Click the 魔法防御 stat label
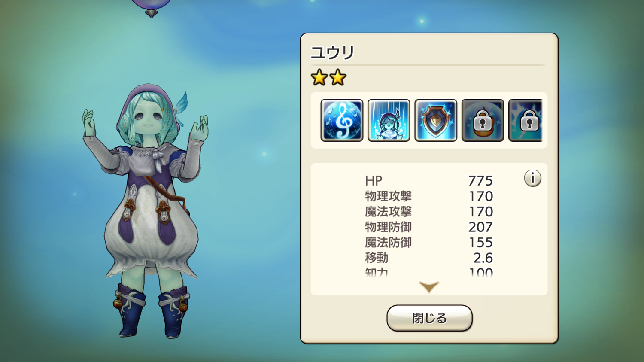This screenshot has width=644, height=362. [389, 243]
